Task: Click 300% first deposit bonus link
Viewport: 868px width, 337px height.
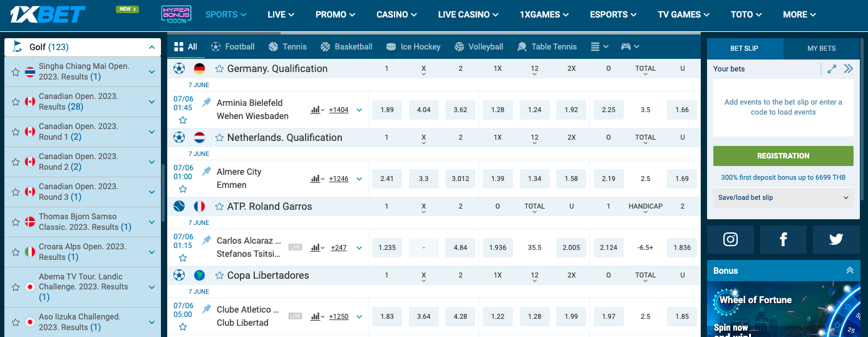Action: 783,177
